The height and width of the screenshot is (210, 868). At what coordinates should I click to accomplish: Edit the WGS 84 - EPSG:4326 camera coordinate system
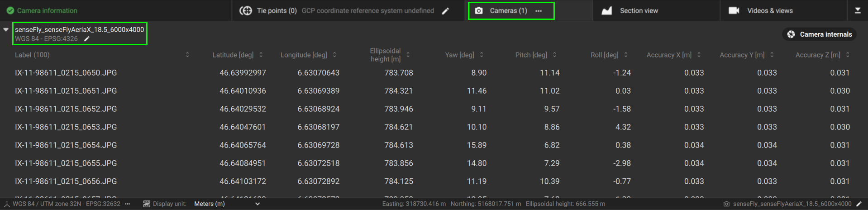tap(87, 39)
